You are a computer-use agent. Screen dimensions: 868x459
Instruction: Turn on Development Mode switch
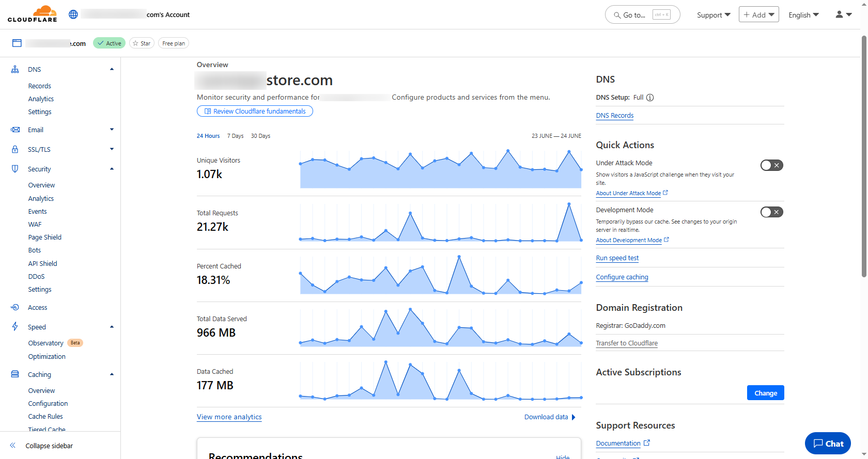point(771,212)
